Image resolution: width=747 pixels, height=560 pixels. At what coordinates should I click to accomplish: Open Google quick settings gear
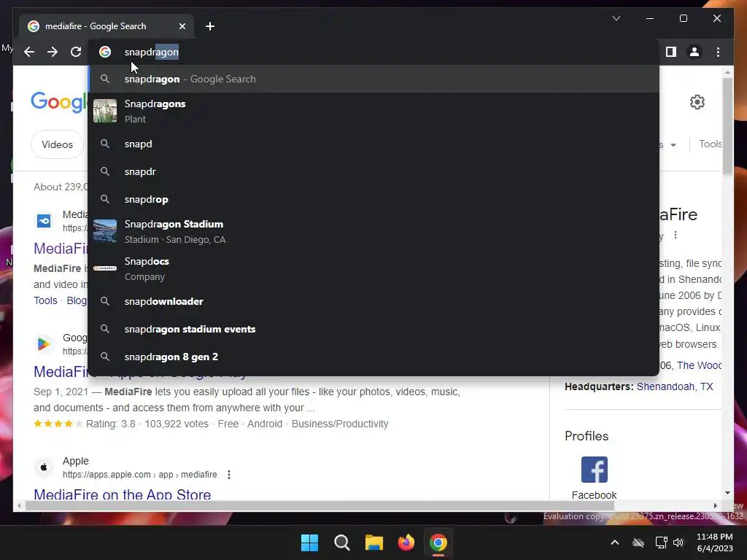click(x=697, y=102)
